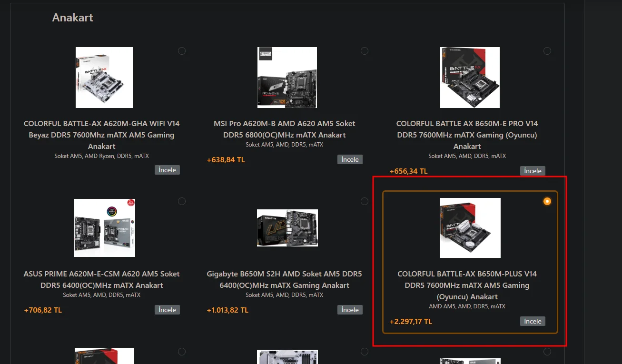622x364 pixels.
Task: Choose the MSI Pro A620M-B motherboard radio
Action: 365,51
